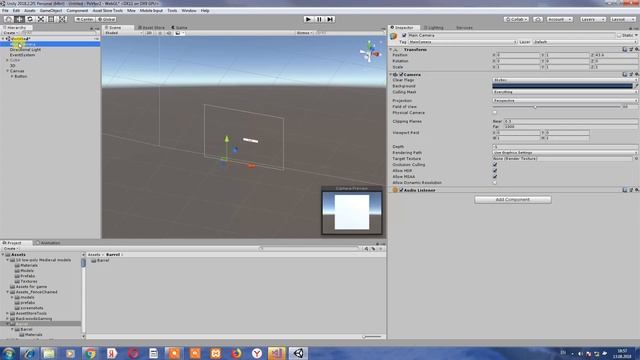Select EventSystem in Hierarchy
The height and width of the screenshot is (360, 640).
coord(22,55)
